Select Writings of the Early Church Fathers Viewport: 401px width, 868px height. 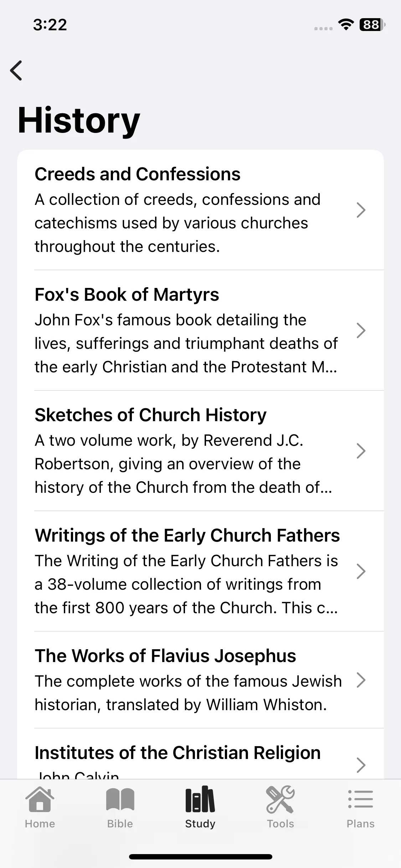200,571
